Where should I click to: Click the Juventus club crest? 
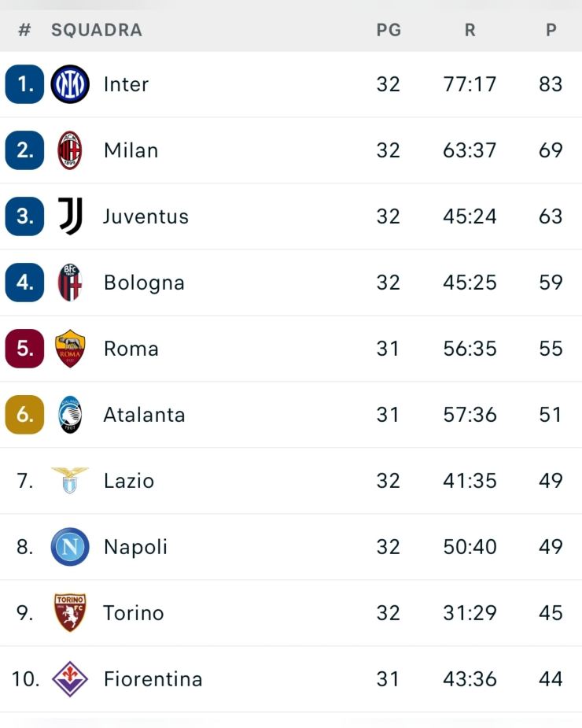[69, 216]
